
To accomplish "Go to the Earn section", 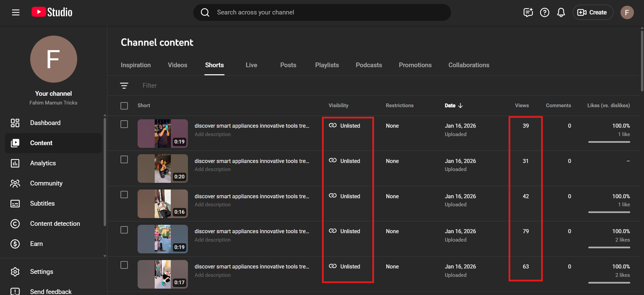I will [x=36, y=244].
